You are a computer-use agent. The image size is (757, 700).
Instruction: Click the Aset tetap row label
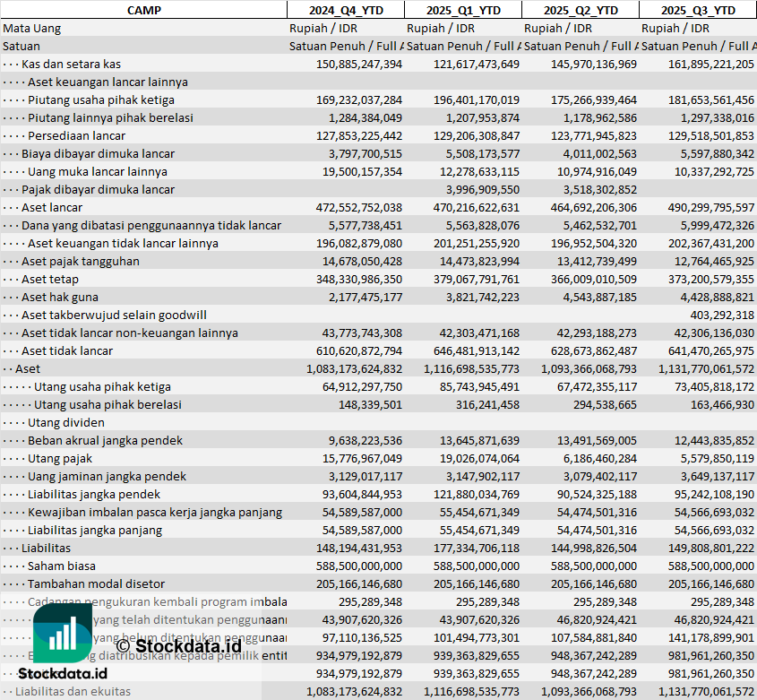click(x=50, y=279)
